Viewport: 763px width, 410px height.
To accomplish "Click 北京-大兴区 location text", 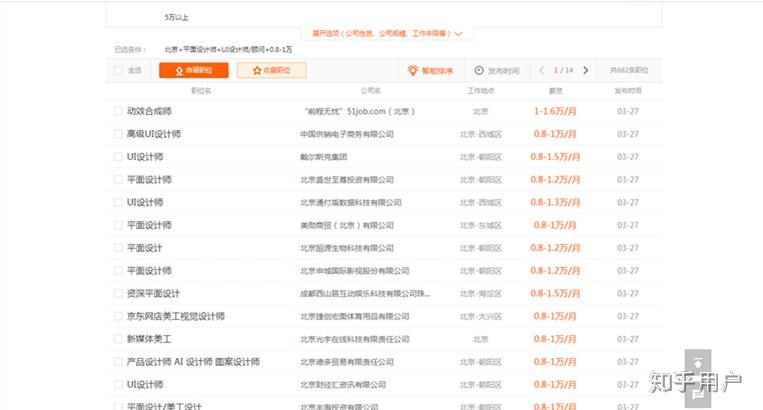I will 481,317.
